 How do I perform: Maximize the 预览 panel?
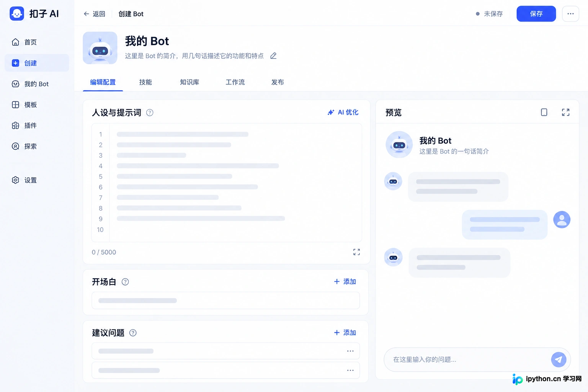566,112
